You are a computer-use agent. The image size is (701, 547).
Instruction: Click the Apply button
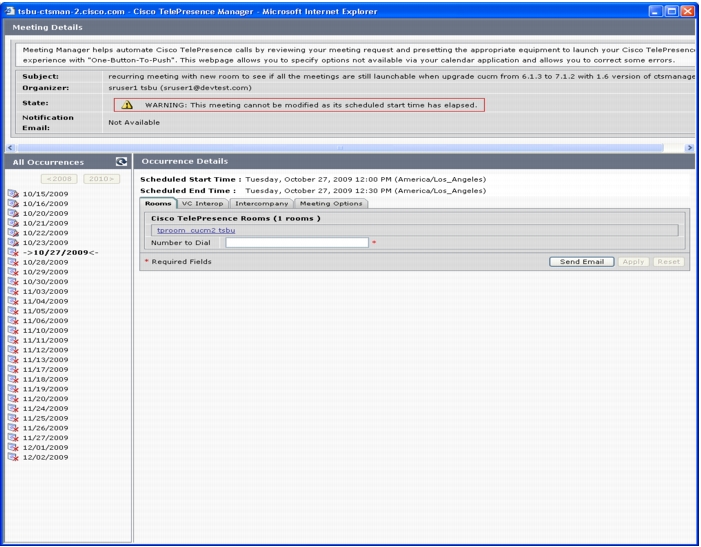633,262
